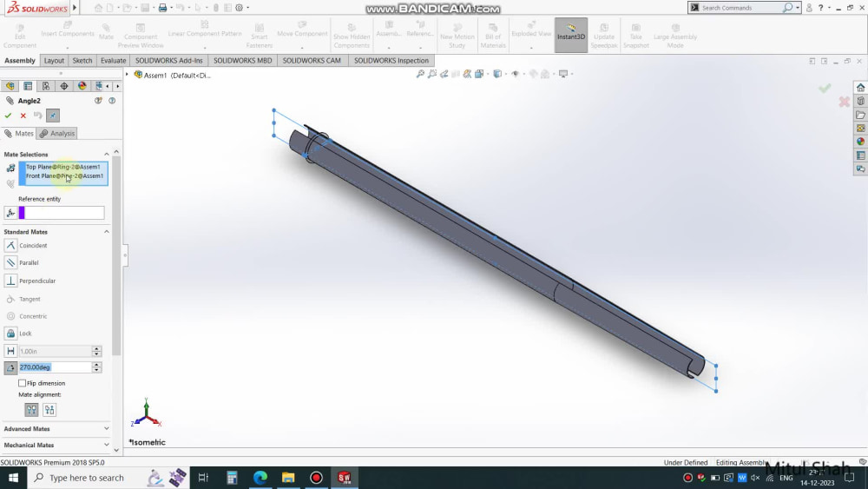Screen dimensions: 868x489
Task: Select the Lock mate icon
Action: pyautogui.click(x=10, y=334)
